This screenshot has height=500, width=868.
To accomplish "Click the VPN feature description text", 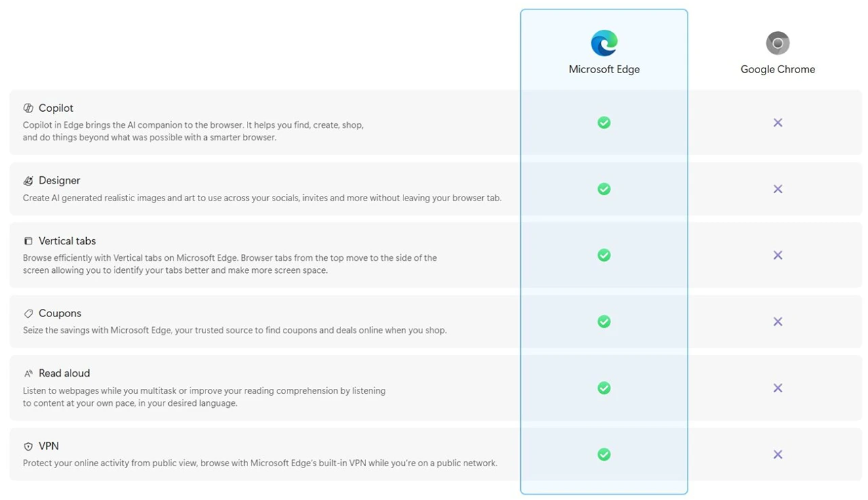I will (x=260, y=462).
